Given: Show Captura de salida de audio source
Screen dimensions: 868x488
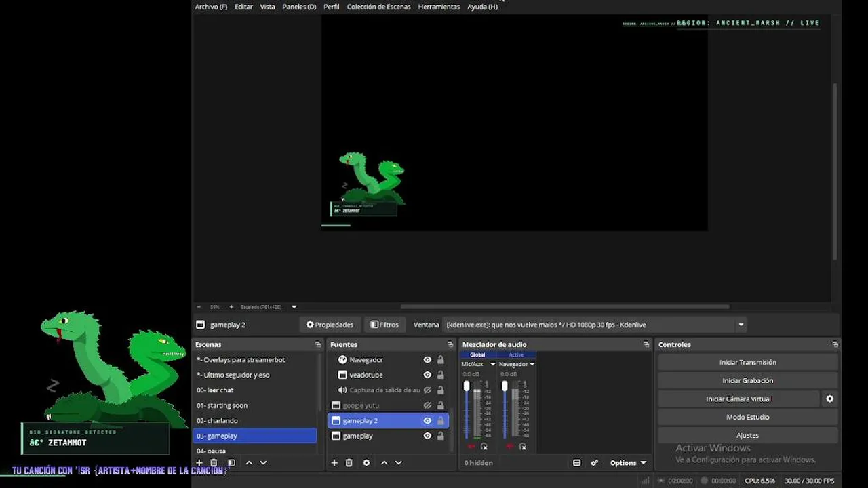Looking at the screenshot, I should click(x=427, y=390).
